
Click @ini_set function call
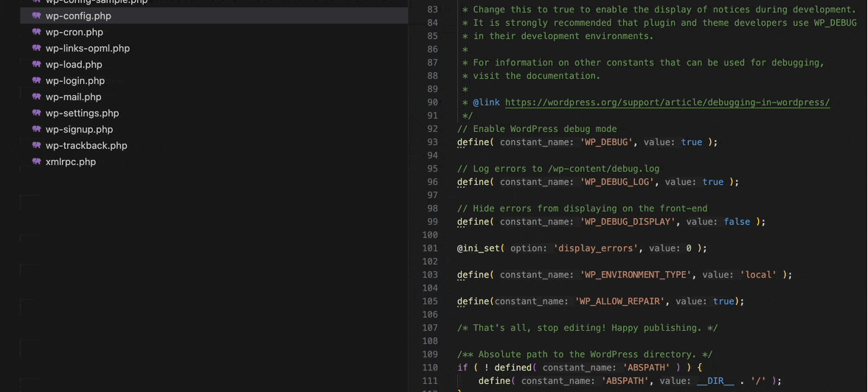[479, 248]
